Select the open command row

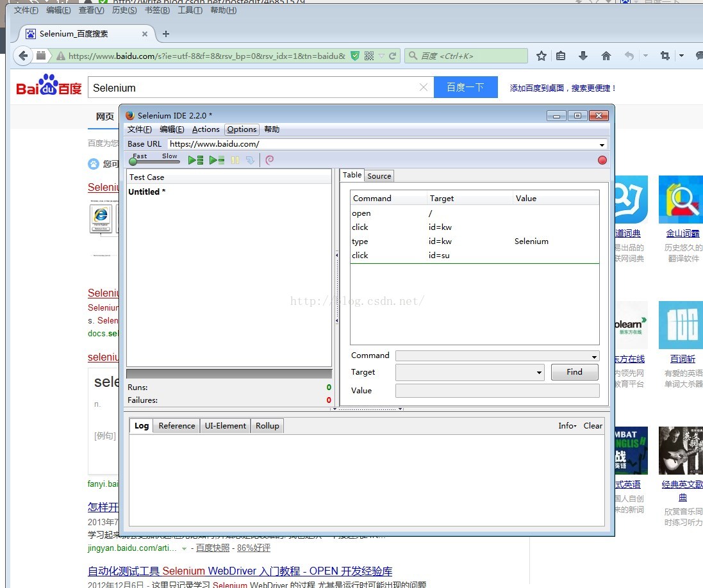(x=474, y=213)
